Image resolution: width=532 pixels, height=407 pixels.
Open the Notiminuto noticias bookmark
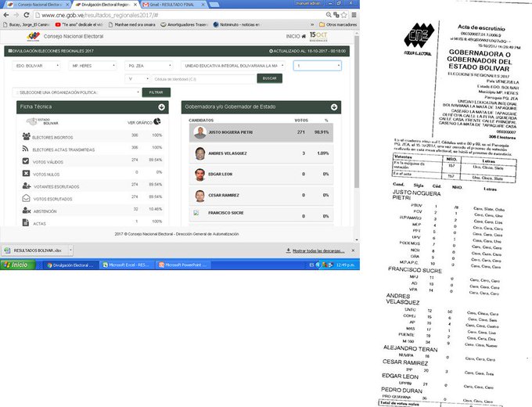point(237,24)
